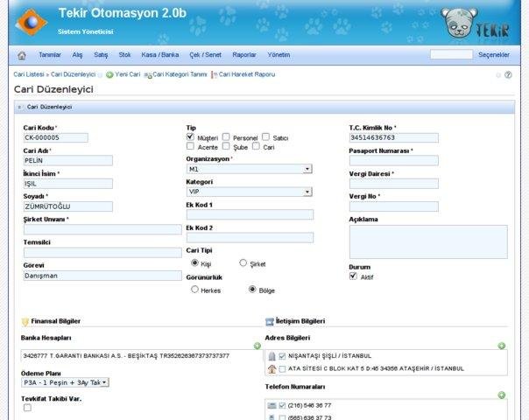Go to home via house icon
Screen dimensions: 529x420
(22, 55)
